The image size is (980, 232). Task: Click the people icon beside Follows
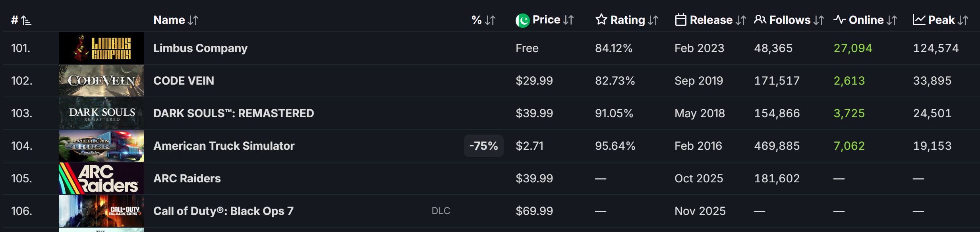[760, 19]
